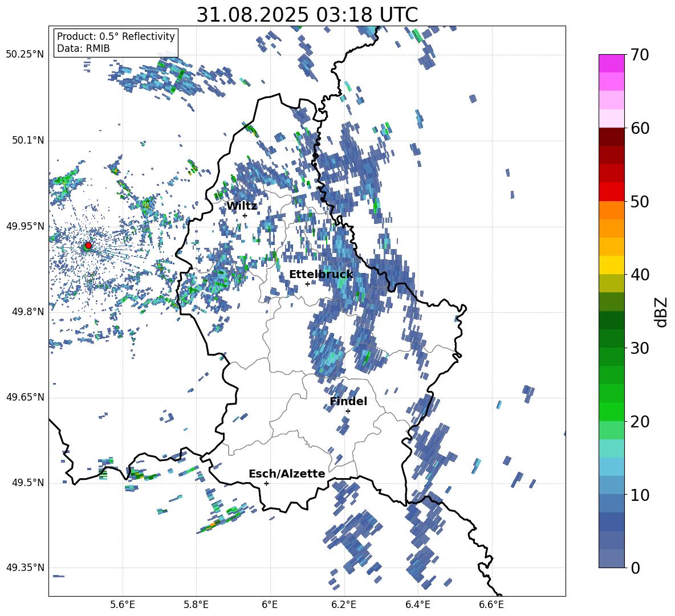Click the colorbar tick value 30
This screenshot has width=675, height=616.
pyautogui.click(x=640, y=348)
